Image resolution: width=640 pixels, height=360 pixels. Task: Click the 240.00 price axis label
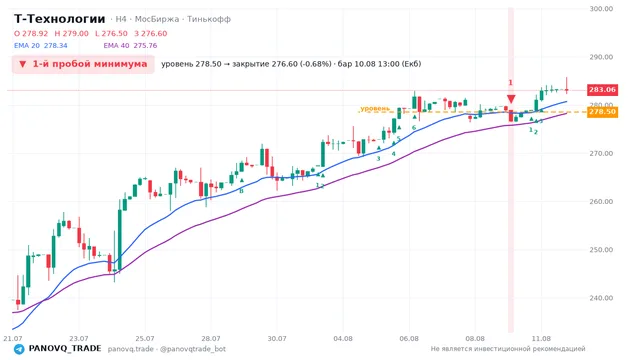point(601,298)
